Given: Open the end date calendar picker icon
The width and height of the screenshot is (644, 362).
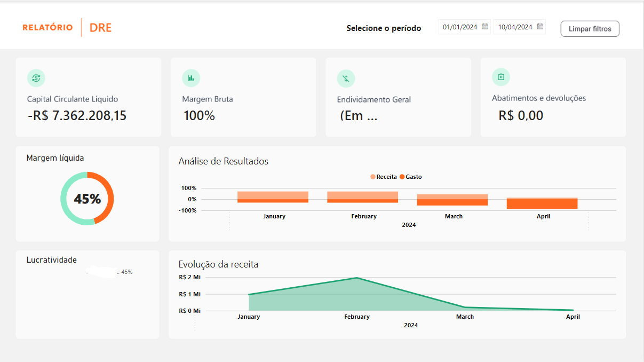Looking at the screenshot, I should click(x=540, y=27).
